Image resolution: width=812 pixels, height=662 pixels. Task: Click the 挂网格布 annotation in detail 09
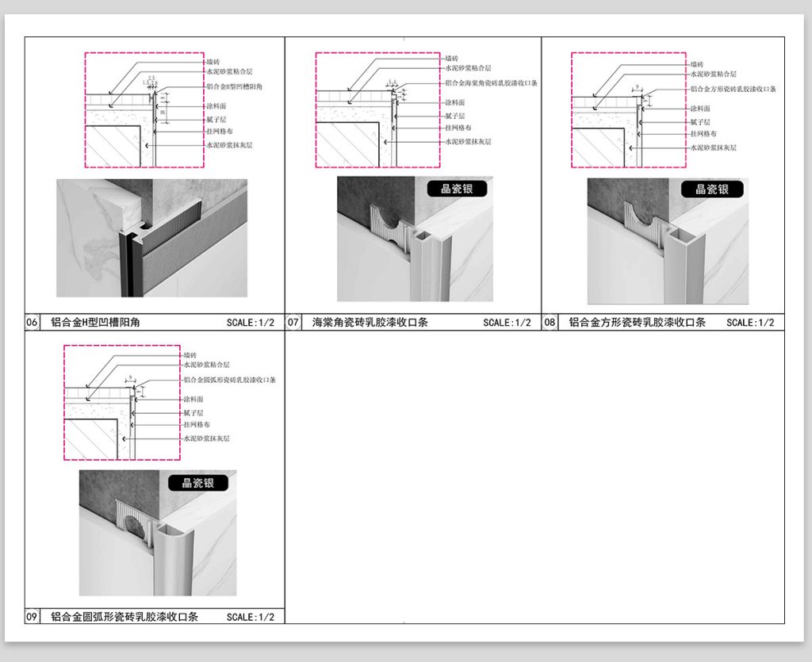(x=197, y=425)
